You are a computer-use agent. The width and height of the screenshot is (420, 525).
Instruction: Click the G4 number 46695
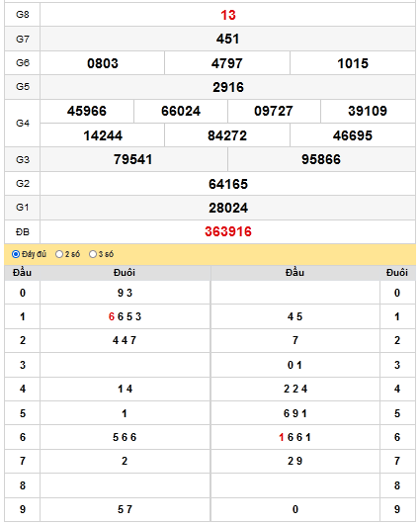coord(353,135)
